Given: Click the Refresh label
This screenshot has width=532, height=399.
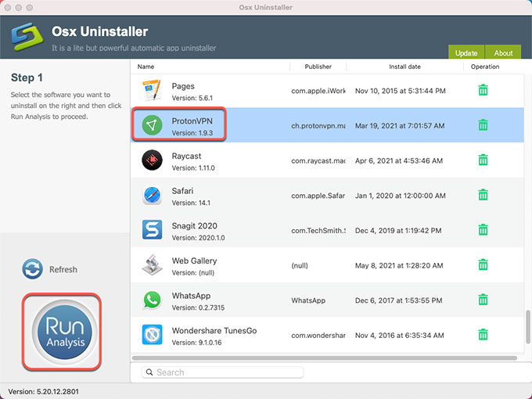Looking at the screenshot, I should 63,269.
